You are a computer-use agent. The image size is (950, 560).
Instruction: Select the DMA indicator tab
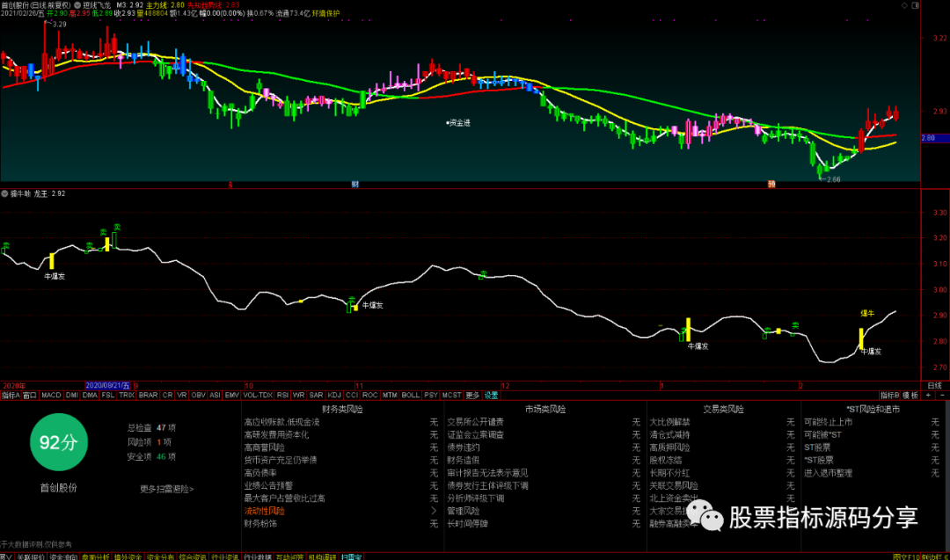90,396
